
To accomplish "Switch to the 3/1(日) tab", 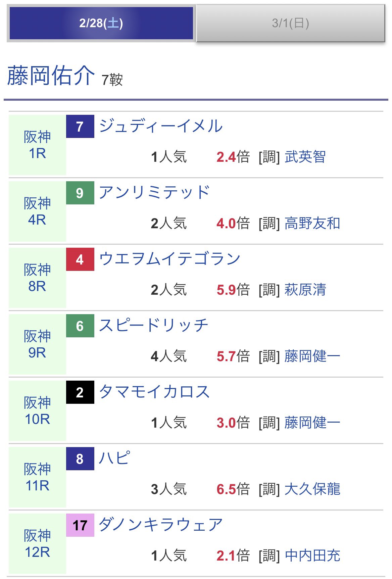I will click(290, 23).
